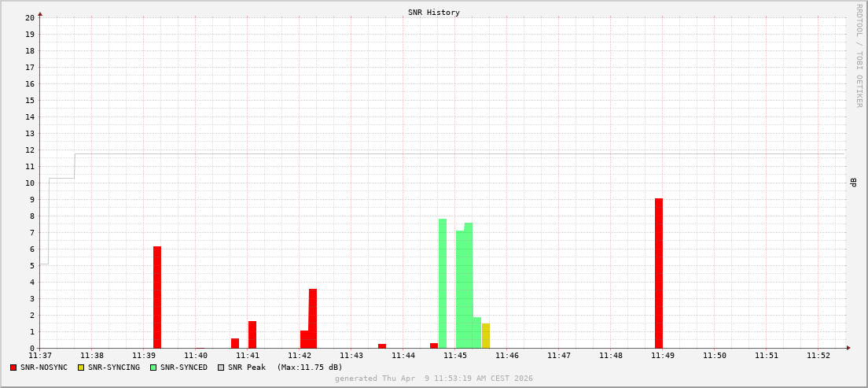The height and width of the screenshot is (388, 868).
Task: Click the red bar just after 11:39
Action: pos(157,297)
